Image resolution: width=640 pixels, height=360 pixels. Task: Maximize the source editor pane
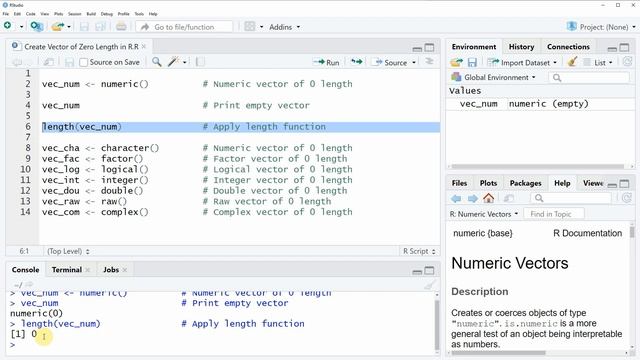(429, 48)
